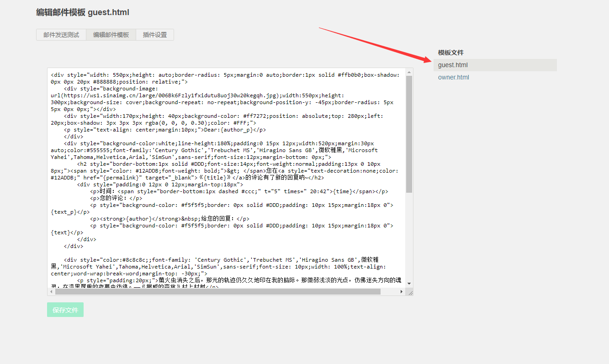The width and height of the screenshot is (609, 364).
Task: Click the code editor's scroll-up arrow
Action: 409,72
